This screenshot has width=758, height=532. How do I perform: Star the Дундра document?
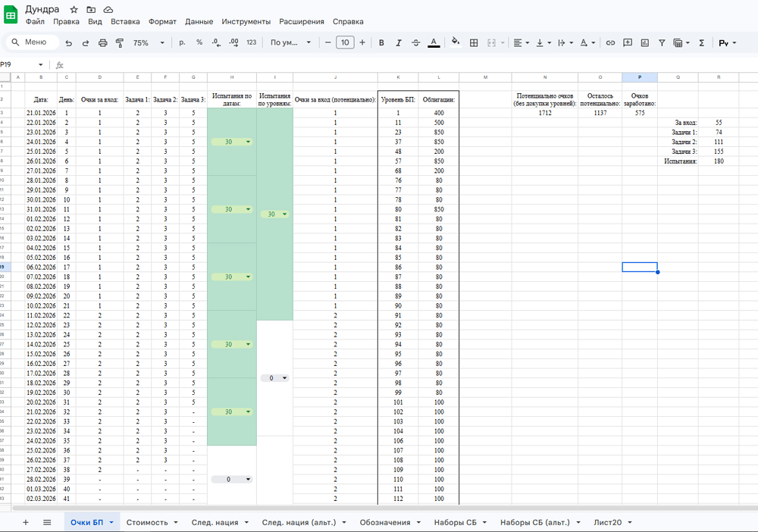coord(74,9)
